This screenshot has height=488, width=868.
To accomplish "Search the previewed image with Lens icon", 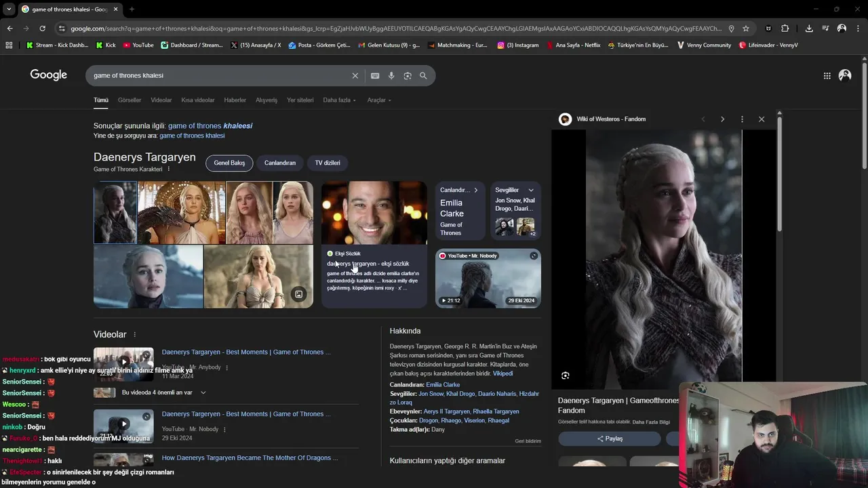I will tap(566, 375).
